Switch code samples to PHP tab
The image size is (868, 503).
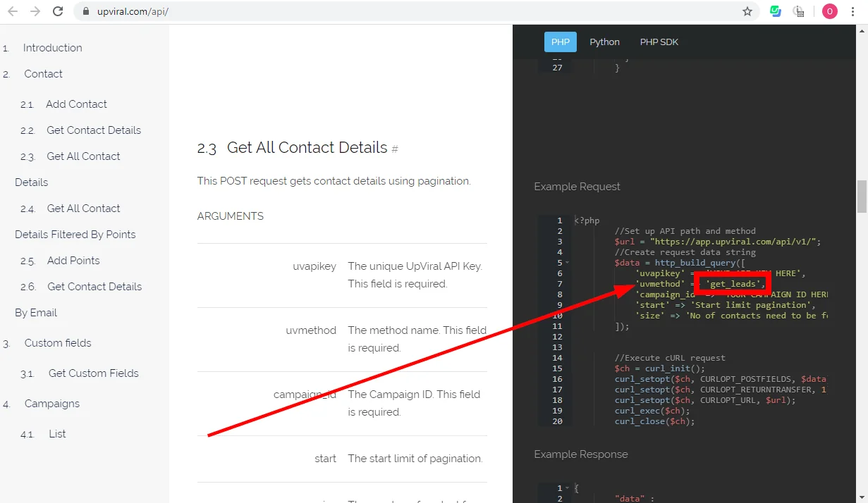[561, 42]
